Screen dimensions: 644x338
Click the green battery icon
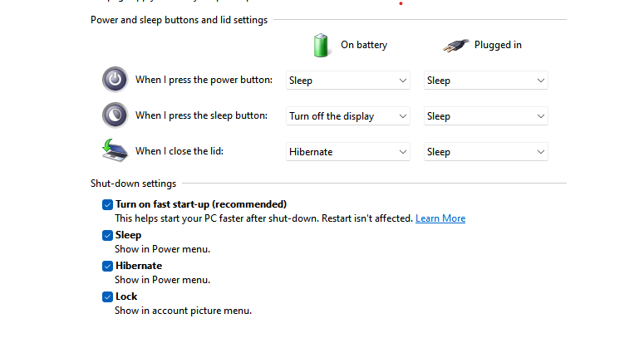click(x=322, y=45)
